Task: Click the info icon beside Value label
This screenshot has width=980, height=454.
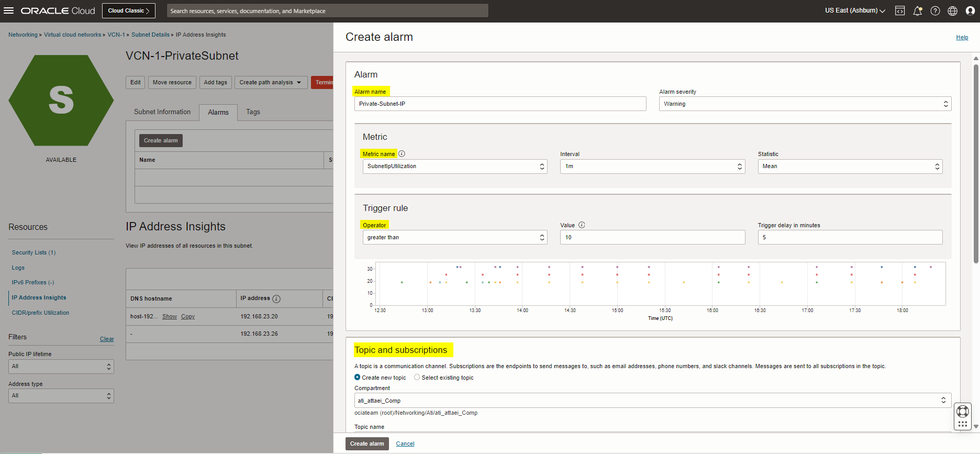Action: (582, 225)
